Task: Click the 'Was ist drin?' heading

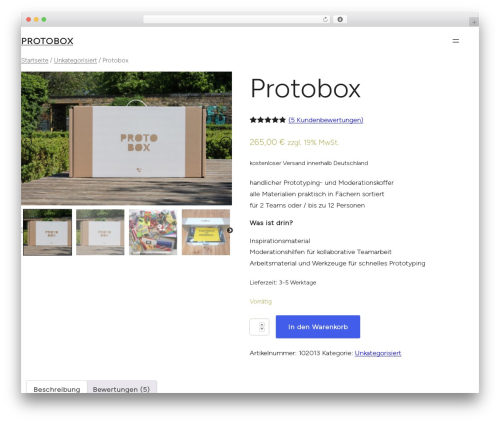Action: tap(271, 223)
